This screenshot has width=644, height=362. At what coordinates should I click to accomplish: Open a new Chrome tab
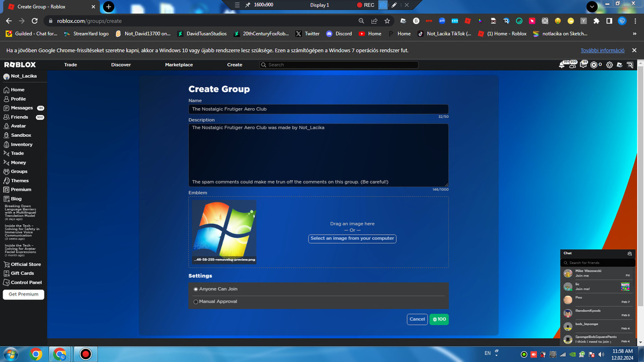109,7
